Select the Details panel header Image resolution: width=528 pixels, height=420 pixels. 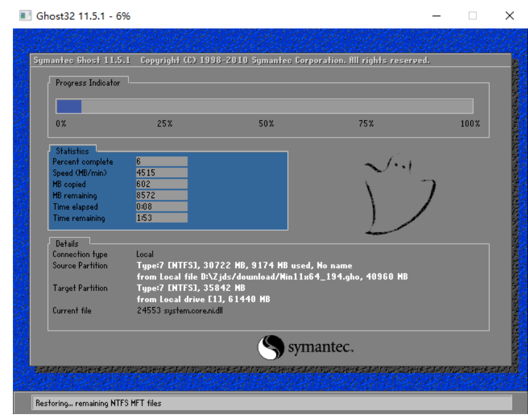click(x=67, y=243)
